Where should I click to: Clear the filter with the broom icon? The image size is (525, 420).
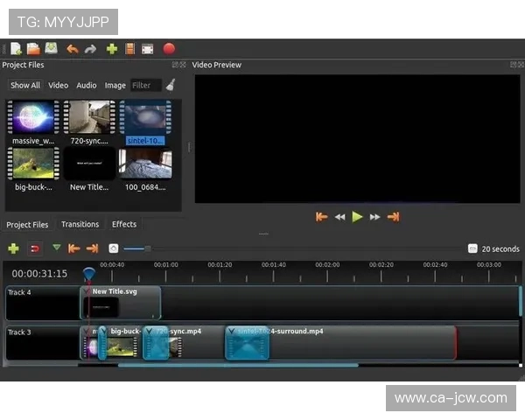tap(171, 85)
